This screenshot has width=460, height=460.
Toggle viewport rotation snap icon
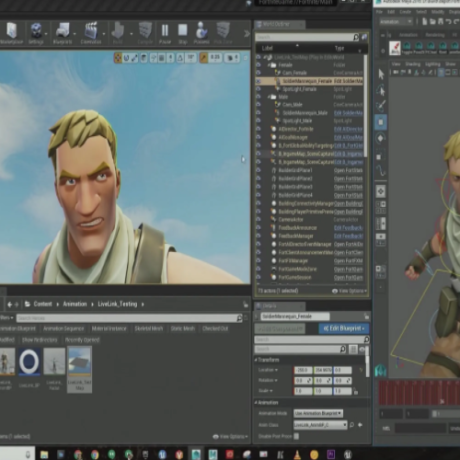(180, 58)
